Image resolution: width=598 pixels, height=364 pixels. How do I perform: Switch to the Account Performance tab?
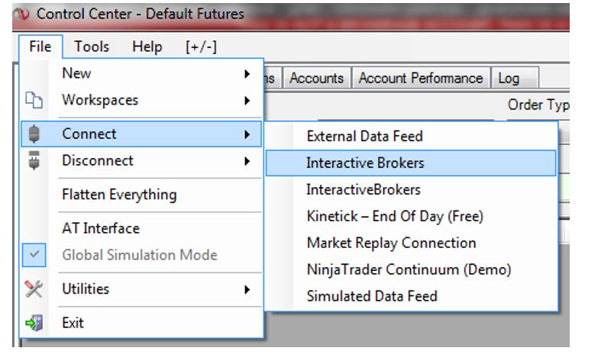[421, 78]
